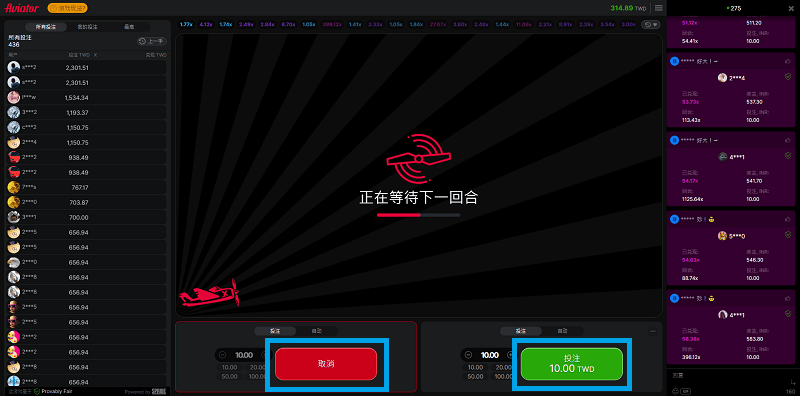The height and width of the screenshot is (396, 800).
Task: Decrease the right bet amount with minus
Action: click(x=468, y=355)
